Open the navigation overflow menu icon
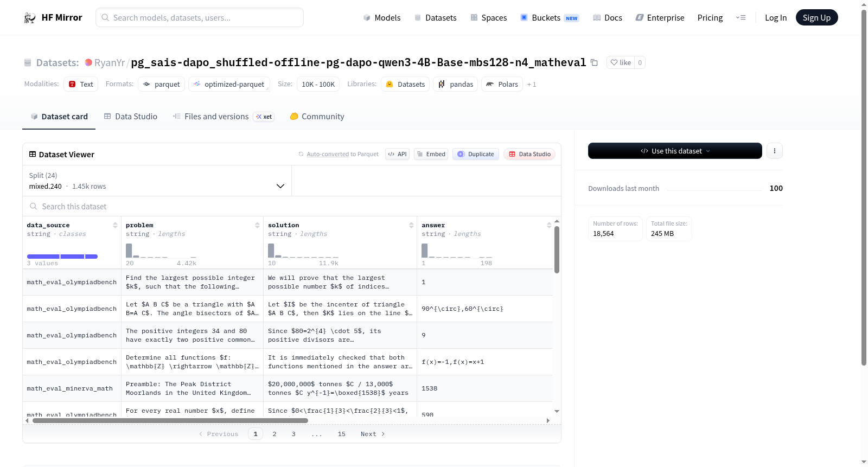This screenshot has height=467, width=868. 741,17
